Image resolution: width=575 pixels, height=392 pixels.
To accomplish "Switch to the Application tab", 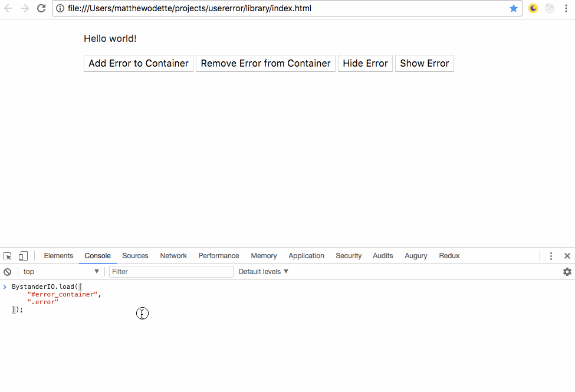I will (x=306, y=256).
